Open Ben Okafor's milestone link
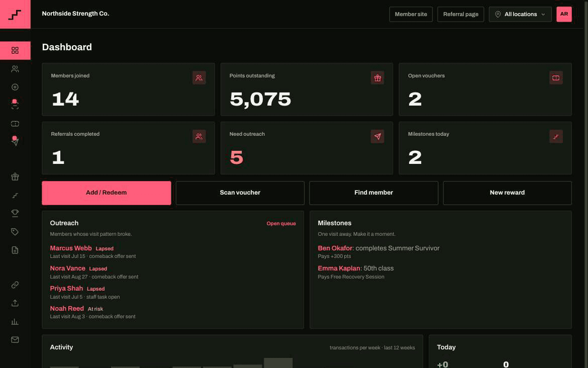The height and width of the screenshot is (368, 588). click(335, 248)
